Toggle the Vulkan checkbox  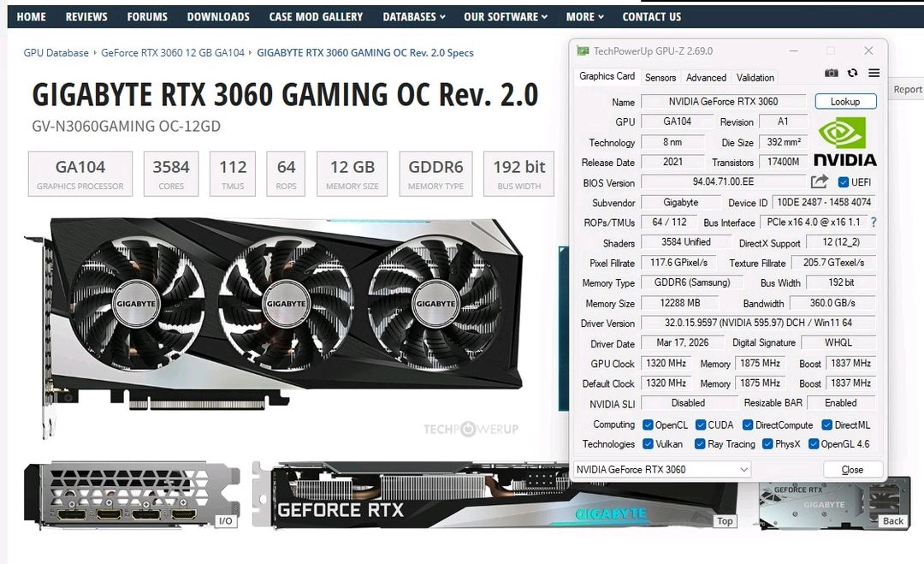[648, 444]
